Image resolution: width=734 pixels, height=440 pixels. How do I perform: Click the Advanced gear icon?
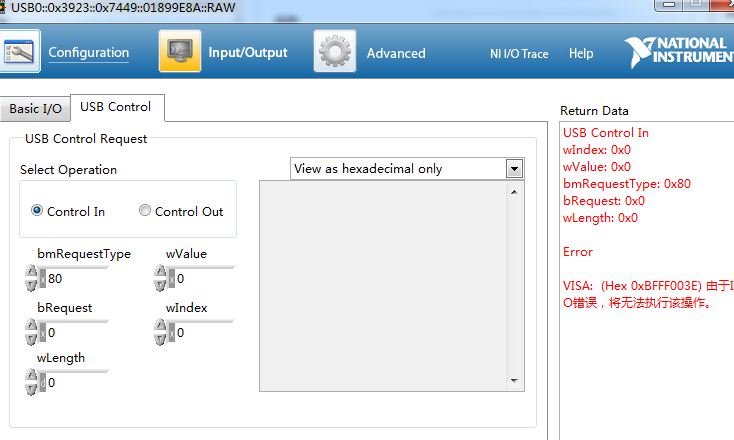[335, 52]
